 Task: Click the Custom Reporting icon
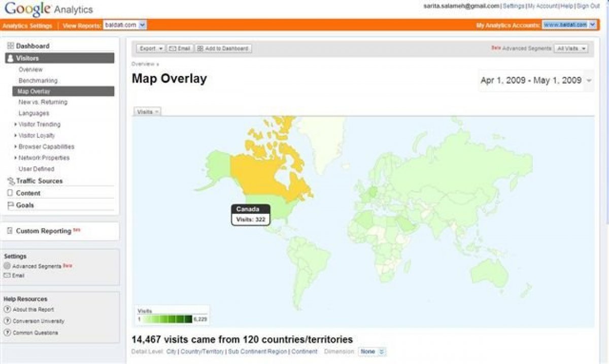point(10,231)
